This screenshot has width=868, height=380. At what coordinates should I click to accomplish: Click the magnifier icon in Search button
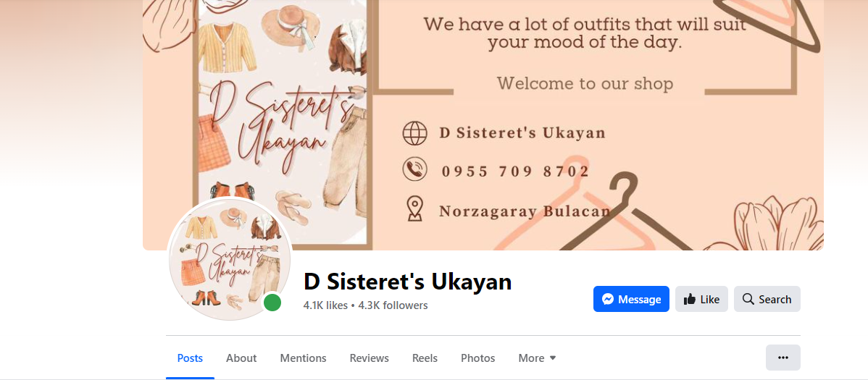coord(748,299)
